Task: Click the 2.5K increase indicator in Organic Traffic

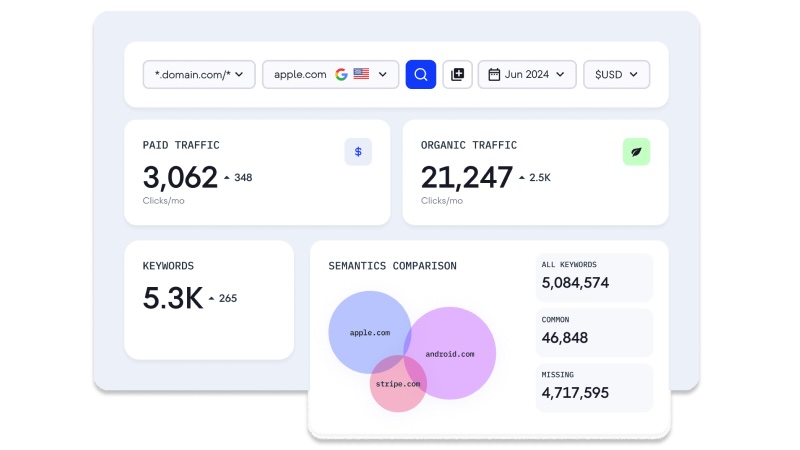Action: pos(535,178)
